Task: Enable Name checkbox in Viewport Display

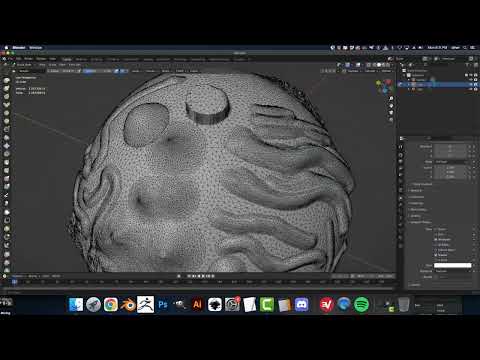Action: coord(435,229)
